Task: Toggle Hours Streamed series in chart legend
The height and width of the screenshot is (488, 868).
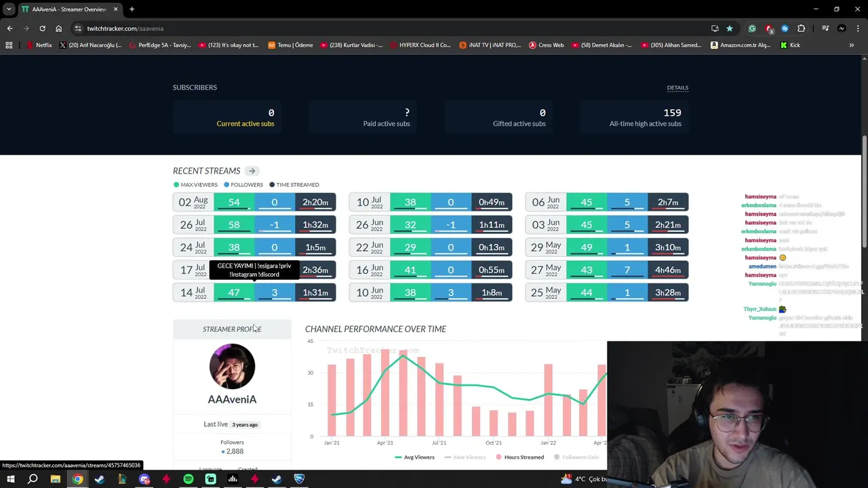Action: [x=520, y=457]
